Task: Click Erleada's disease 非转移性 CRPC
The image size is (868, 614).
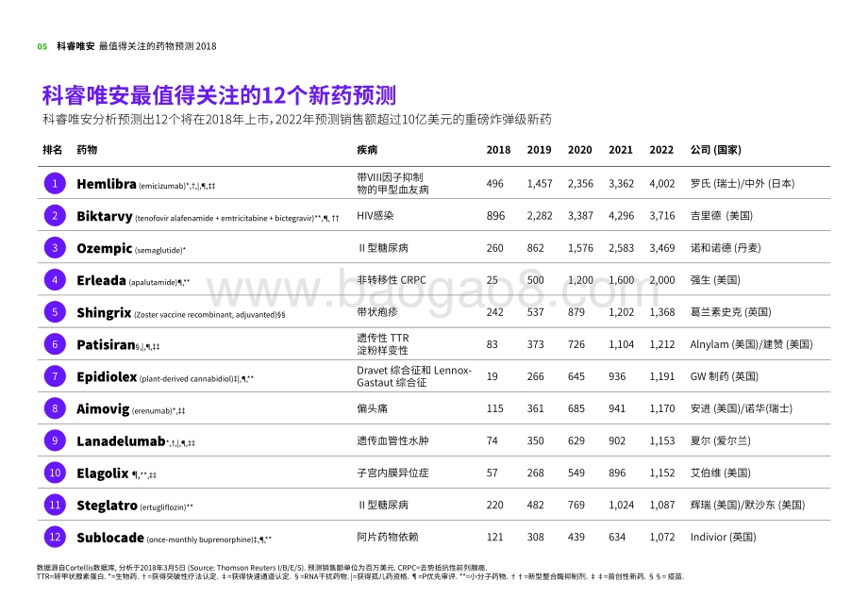Action: point(392,280)
